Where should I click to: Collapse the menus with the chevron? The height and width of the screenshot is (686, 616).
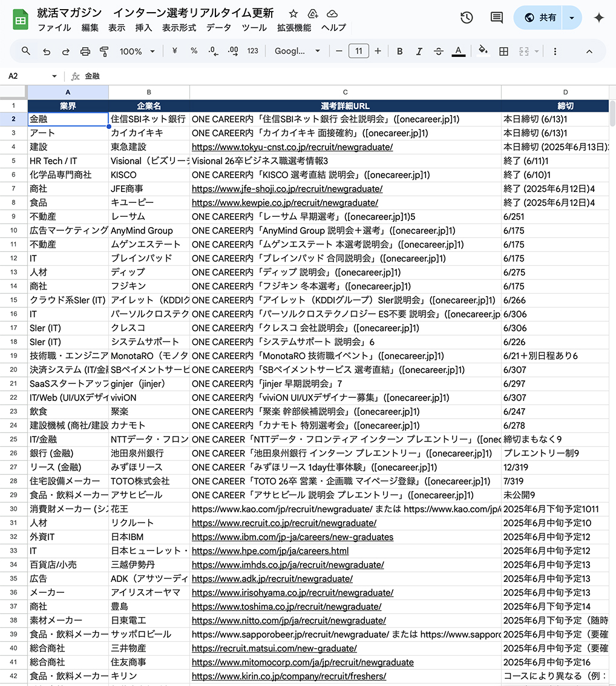(x=589, y=51)
